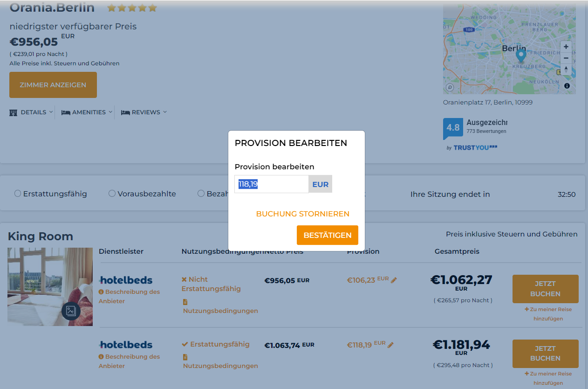Edit provision pencil icon for €106,23
This screenshot has width=588, height=389.
394,280
